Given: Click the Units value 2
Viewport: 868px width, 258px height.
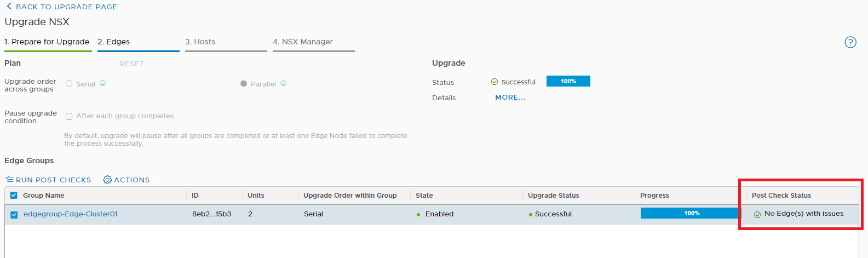Looking at the screenshot, I should (x=250, y=214).
